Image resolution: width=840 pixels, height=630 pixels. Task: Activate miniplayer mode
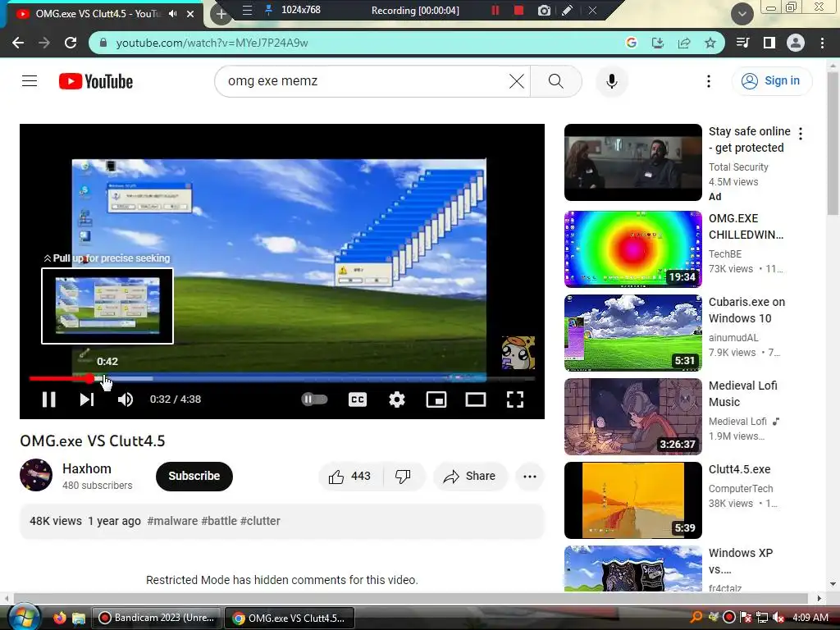click(436, 399)
